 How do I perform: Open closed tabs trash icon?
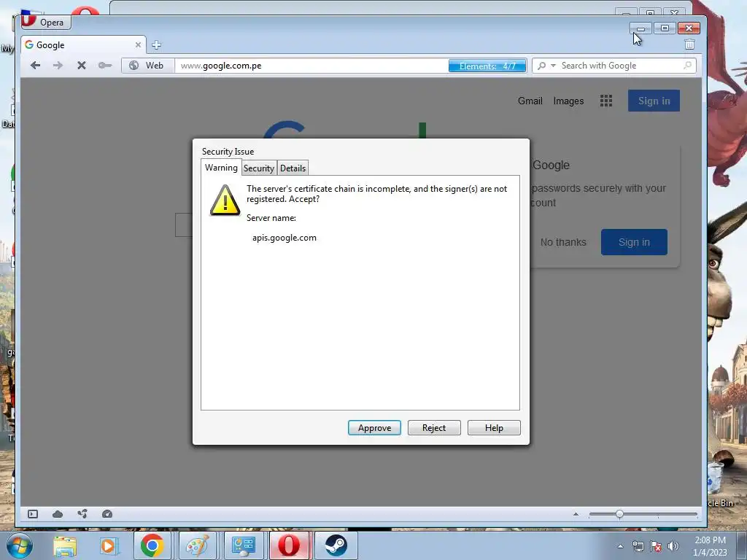coord(689,44)
